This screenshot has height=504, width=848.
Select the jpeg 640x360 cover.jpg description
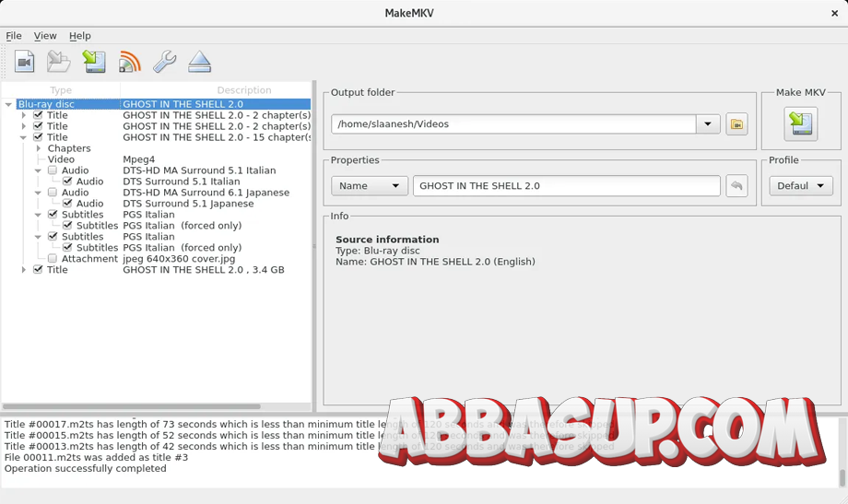(179, 259)
